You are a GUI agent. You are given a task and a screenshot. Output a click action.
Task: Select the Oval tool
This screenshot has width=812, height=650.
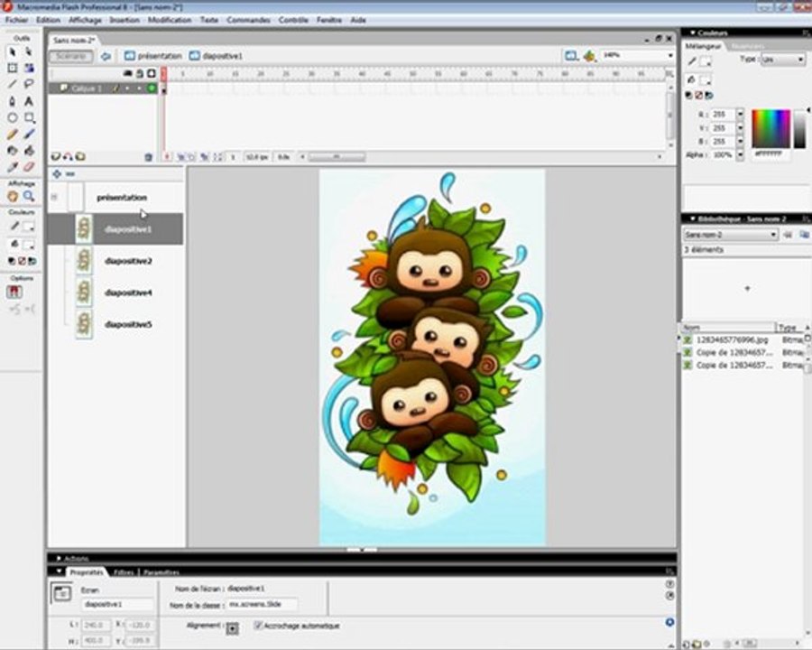pyautogui.click(x=13, y=117)
